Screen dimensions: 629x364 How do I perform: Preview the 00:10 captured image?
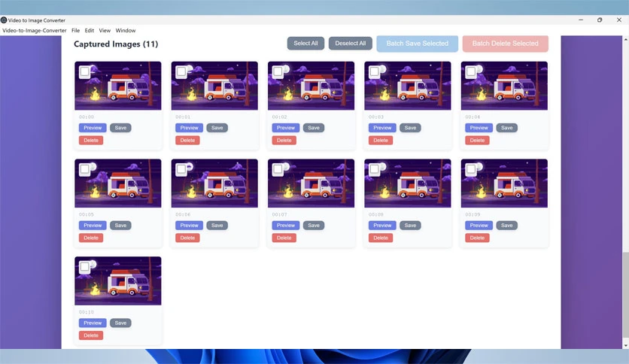coord(93,323)
